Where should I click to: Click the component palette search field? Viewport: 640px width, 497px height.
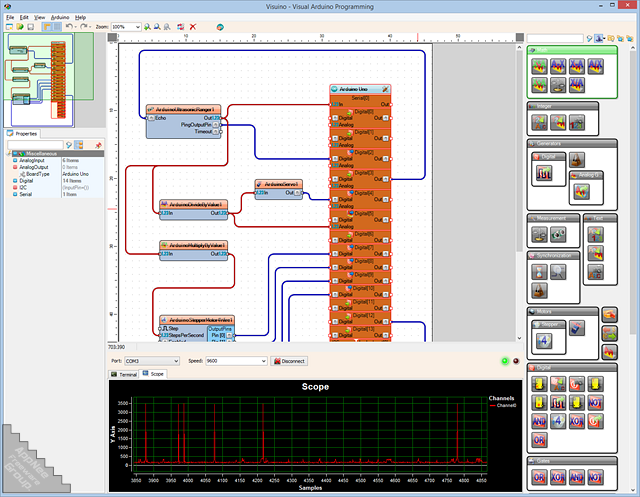click(555, 38)
